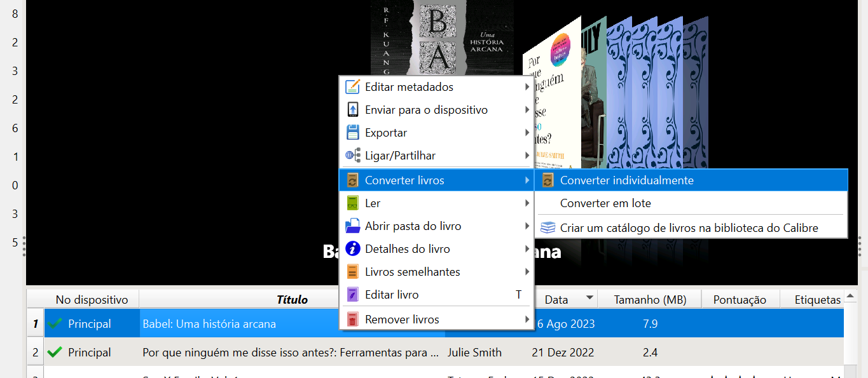Viewport: 868px width, 378px height.
Task: Expand the Editar metadados submenu arrow
Action: (527, 87)
